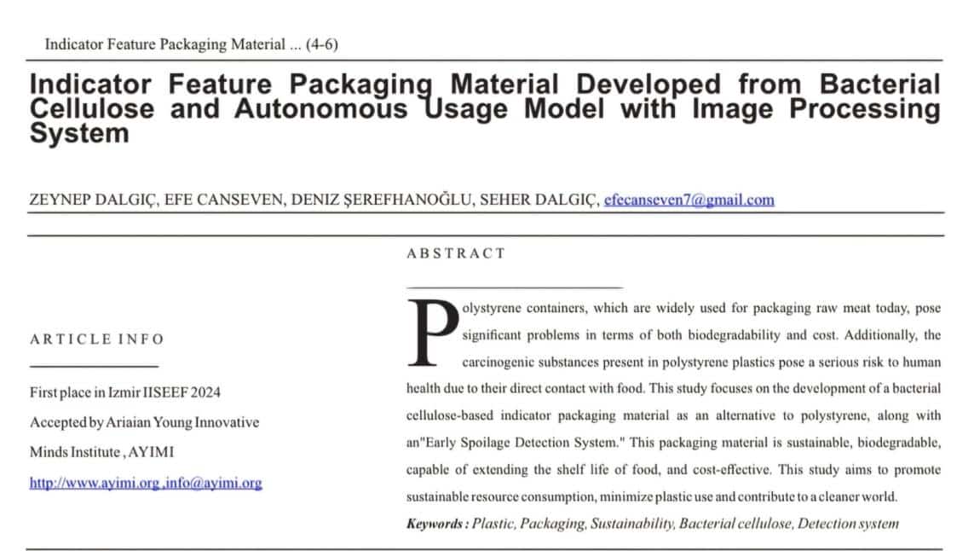Click the article title starting 'Indicator Feature Packaging'
Viewport: 980px width, 551px height.
pos(485,109)
